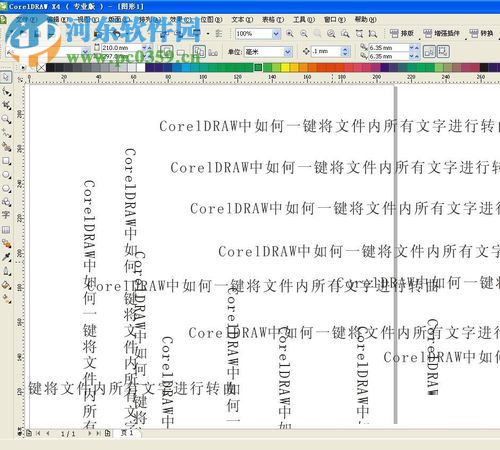Image resolution: width=500 pixels, height=450 pixels.
Task: Select the Zoom tool in the toolbox
Action: [x=6, y=119]
